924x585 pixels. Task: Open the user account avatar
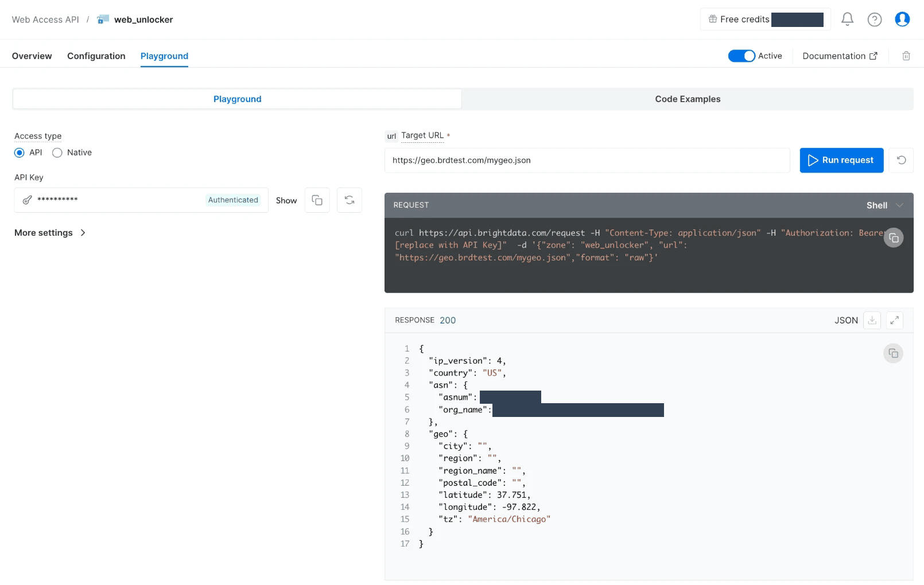[x=902, y=19]
